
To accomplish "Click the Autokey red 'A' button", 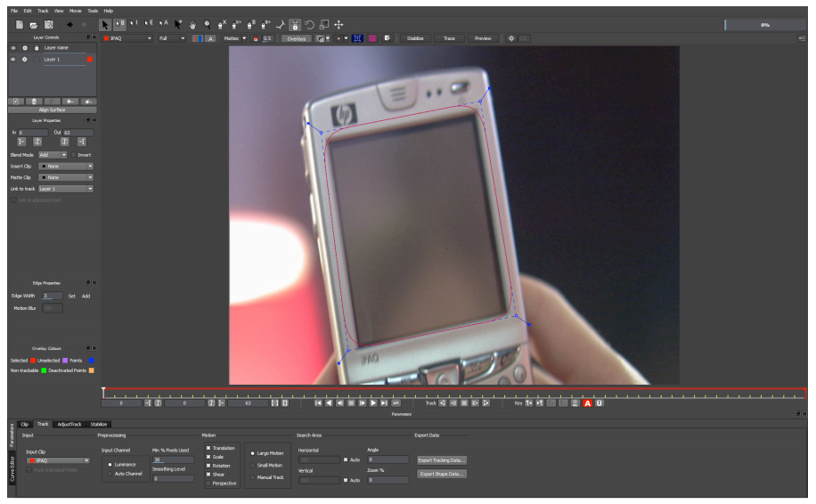I will [x=588, y=403].
